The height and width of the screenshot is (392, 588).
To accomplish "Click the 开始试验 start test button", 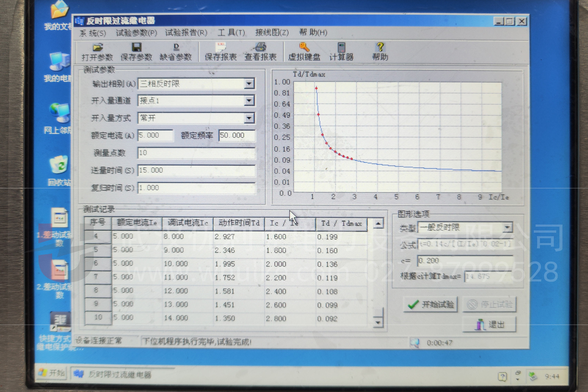I will click(x=430, y=304).
